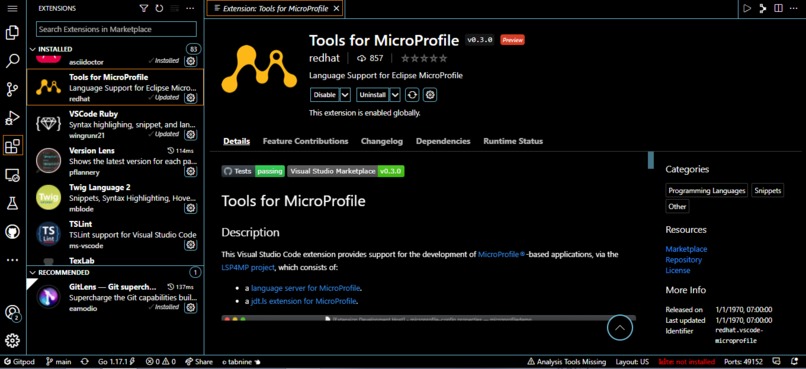The width and height of the screenshot is (806, 369).
Task: Click the sync icon beside Uninstall
Action: (412, 95)
